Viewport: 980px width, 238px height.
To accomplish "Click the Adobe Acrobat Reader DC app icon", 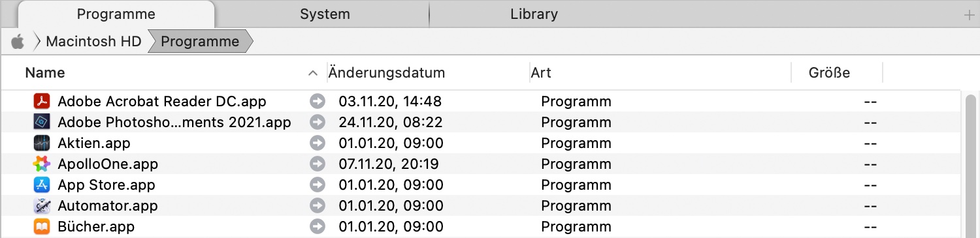I will tap(42, 102).
